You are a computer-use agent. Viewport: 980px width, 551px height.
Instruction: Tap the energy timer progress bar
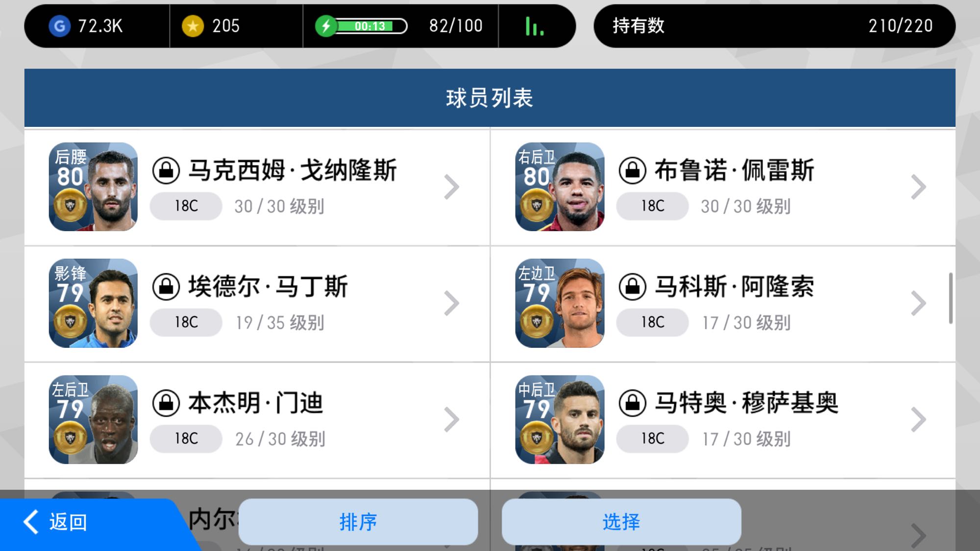coord(372,26)
